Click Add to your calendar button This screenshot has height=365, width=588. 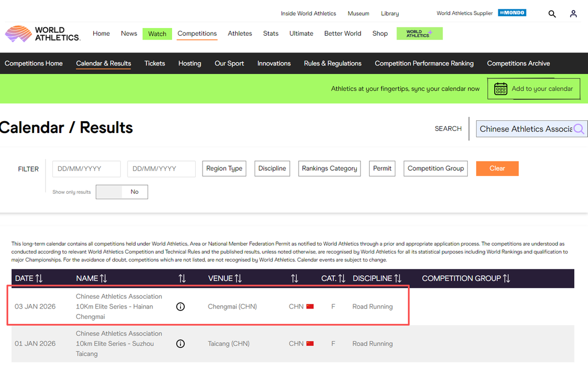click(534, 89)
